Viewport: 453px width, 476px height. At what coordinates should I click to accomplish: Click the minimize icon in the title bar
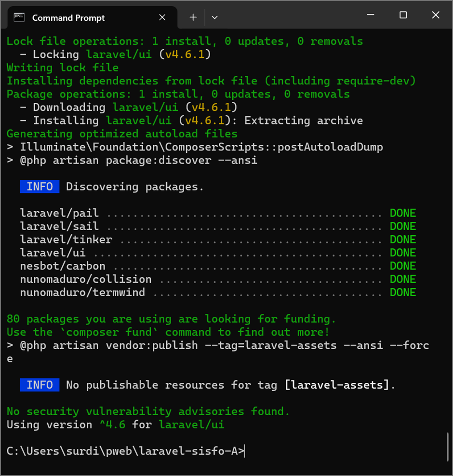370,15
